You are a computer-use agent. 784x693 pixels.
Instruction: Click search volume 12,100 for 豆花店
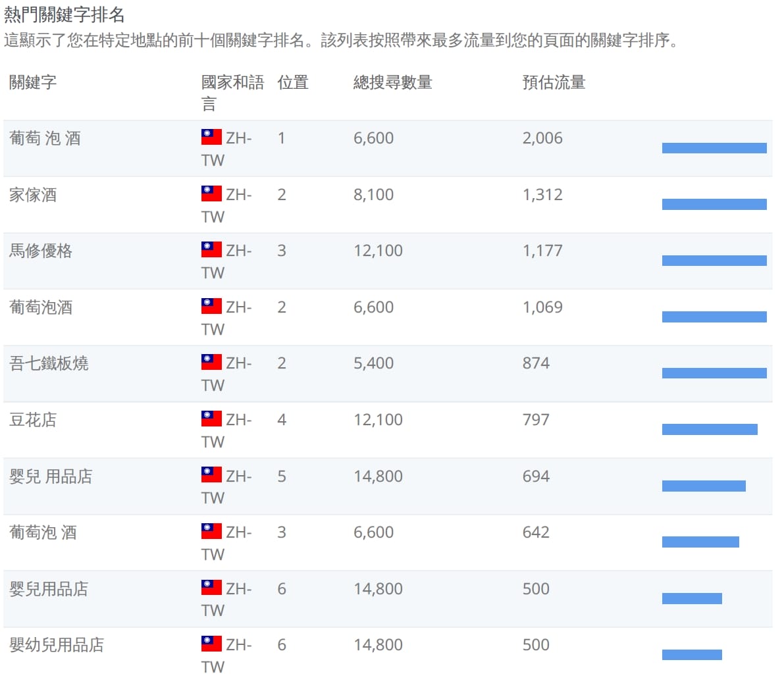(378, 419)
